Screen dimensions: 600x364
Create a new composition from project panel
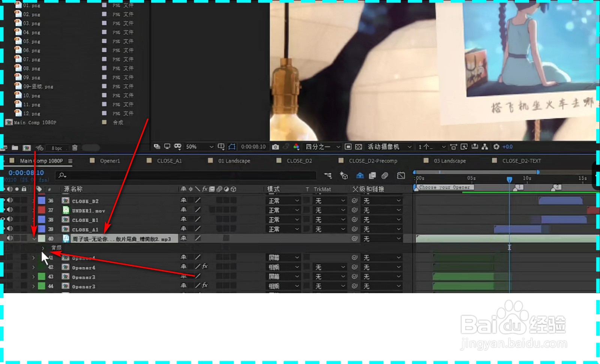(27, 148)
